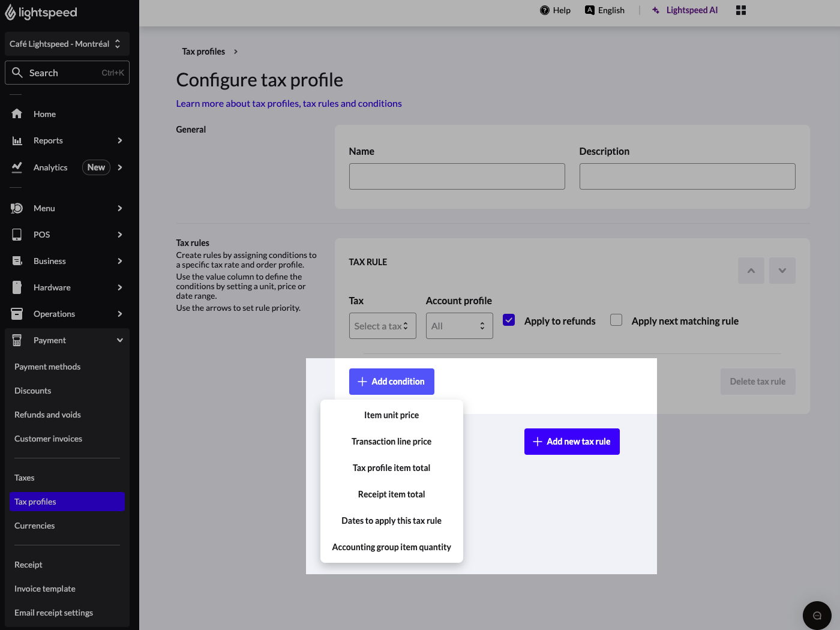The image size is (840, 630).
Task: Open the Home section
Action: [x=44, y=113]
